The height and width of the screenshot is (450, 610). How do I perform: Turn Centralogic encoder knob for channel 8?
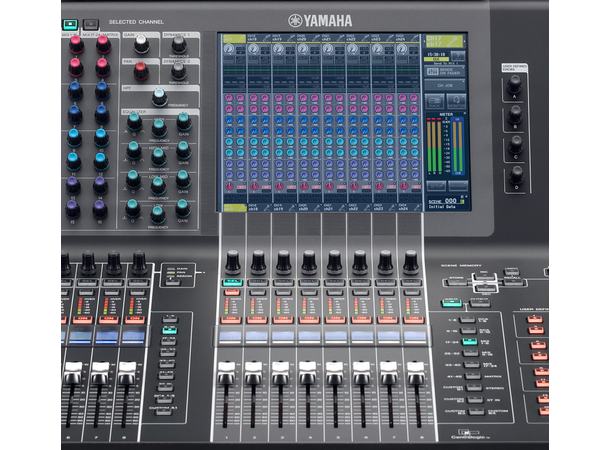411,262
